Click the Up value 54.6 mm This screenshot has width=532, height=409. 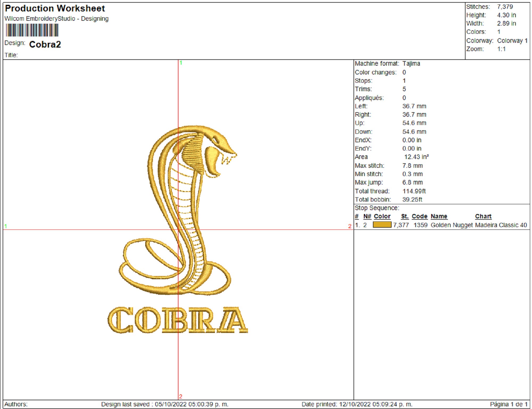point(414,123)
